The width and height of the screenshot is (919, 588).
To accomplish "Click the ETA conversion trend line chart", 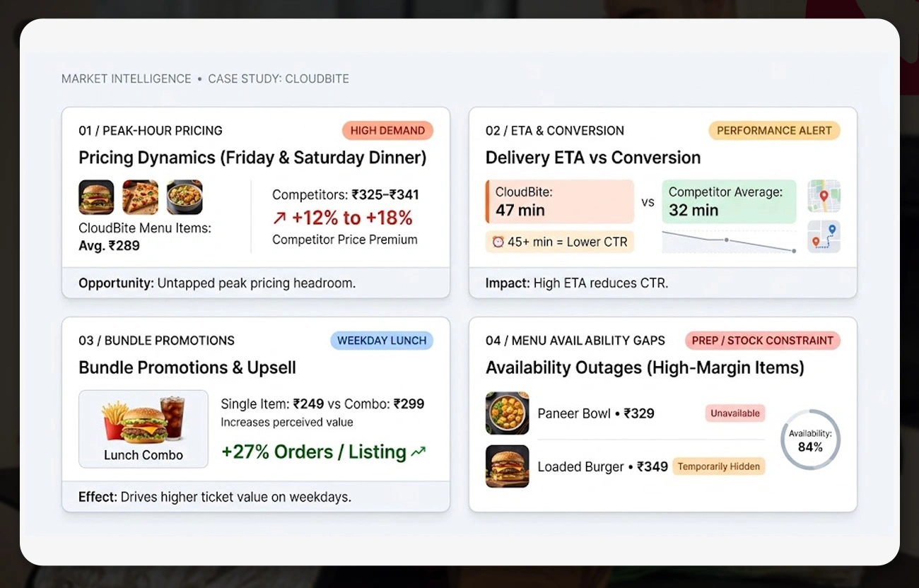I will pyautogui.click(x=730, y=241).
